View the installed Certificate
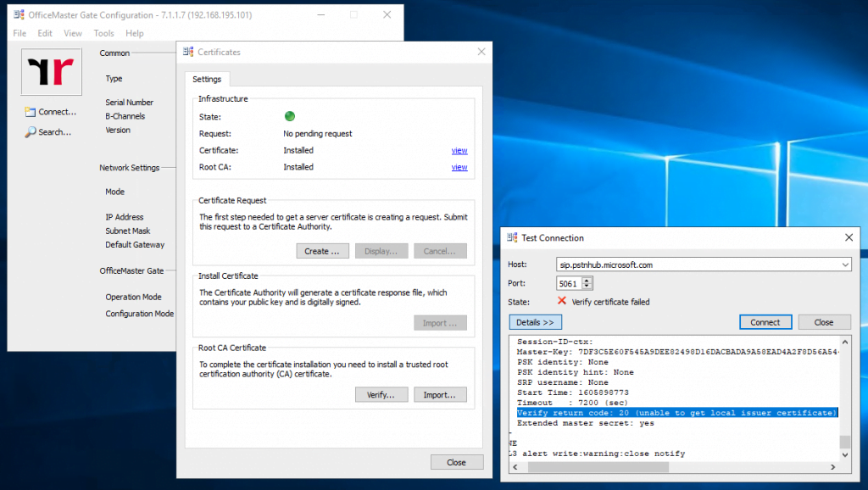Viewport: 868px width, 490px height. click(459, 151)
